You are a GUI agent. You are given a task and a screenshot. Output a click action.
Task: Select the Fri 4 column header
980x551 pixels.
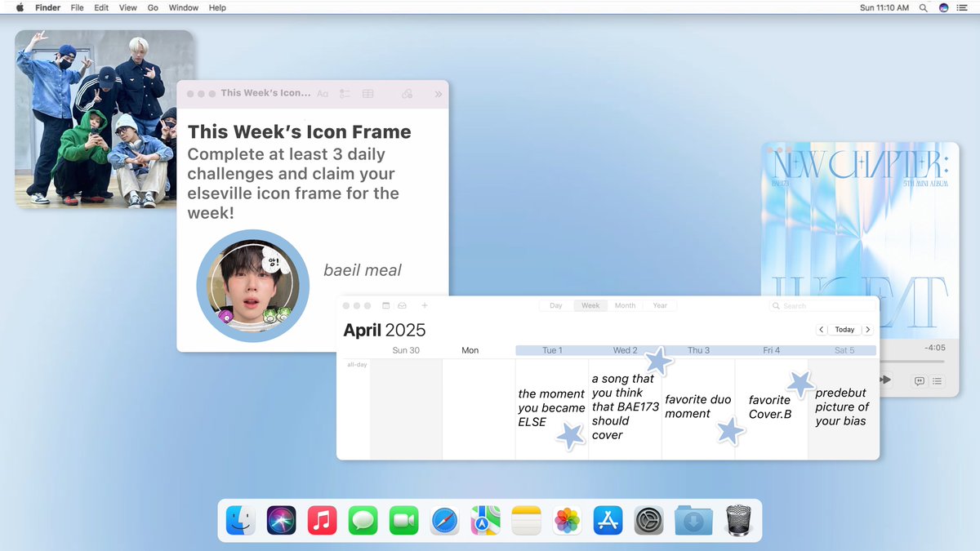(772, 350)
